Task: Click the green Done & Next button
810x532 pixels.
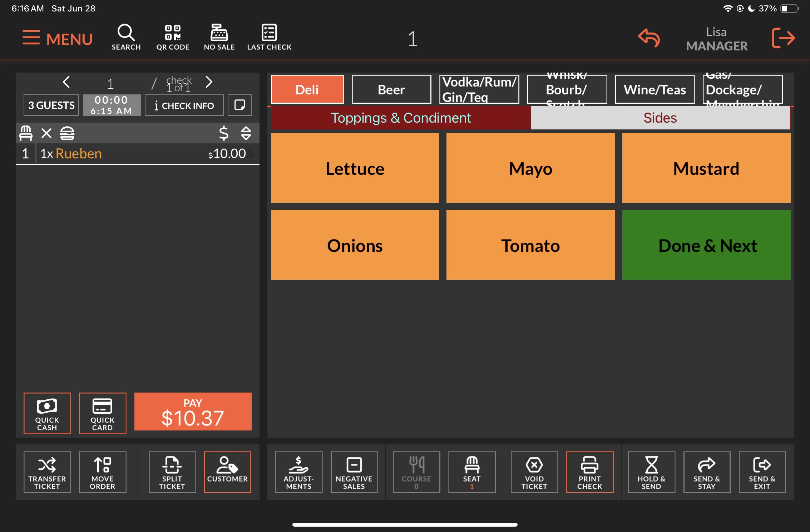Action: point(706,245)
